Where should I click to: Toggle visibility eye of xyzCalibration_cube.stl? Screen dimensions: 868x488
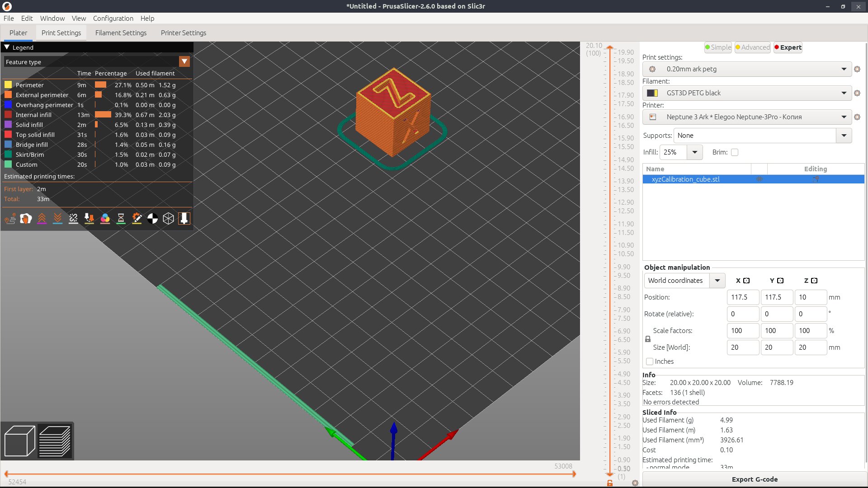(759, 179)
